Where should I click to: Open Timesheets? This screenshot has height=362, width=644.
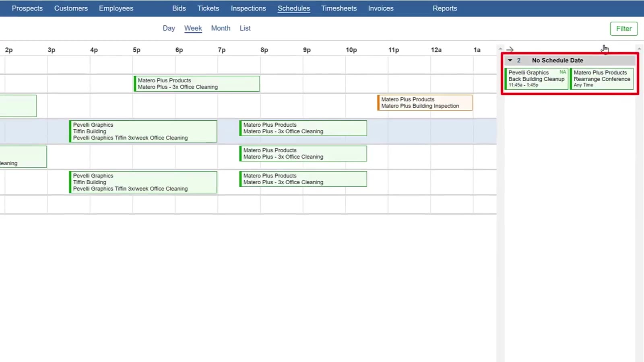click(339, 8)
